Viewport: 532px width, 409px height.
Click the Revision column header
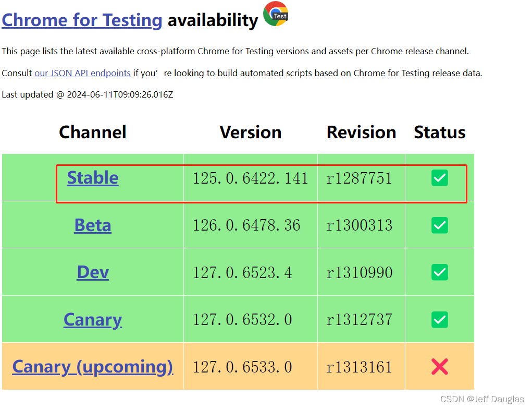361,132
